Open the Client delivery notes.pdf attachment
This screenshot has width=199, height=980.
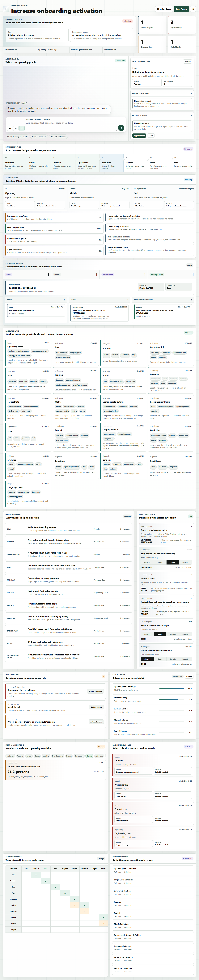[17, 137]
